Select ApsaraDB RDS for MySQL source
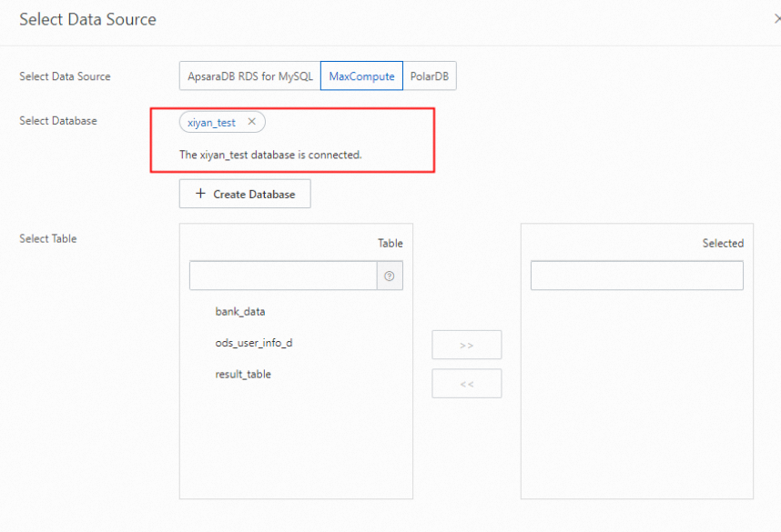Image resolution: width=781 pixels, height=532 pixels. tap(250, 76)
